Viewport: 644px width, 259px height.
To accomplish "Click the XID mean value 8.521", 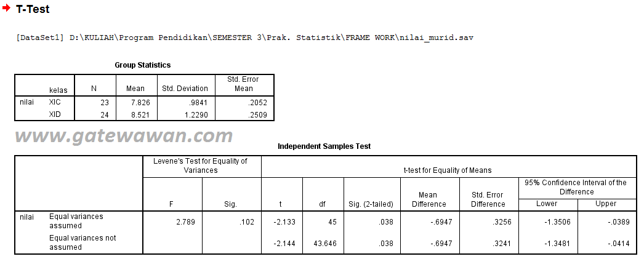I will 135,115.
